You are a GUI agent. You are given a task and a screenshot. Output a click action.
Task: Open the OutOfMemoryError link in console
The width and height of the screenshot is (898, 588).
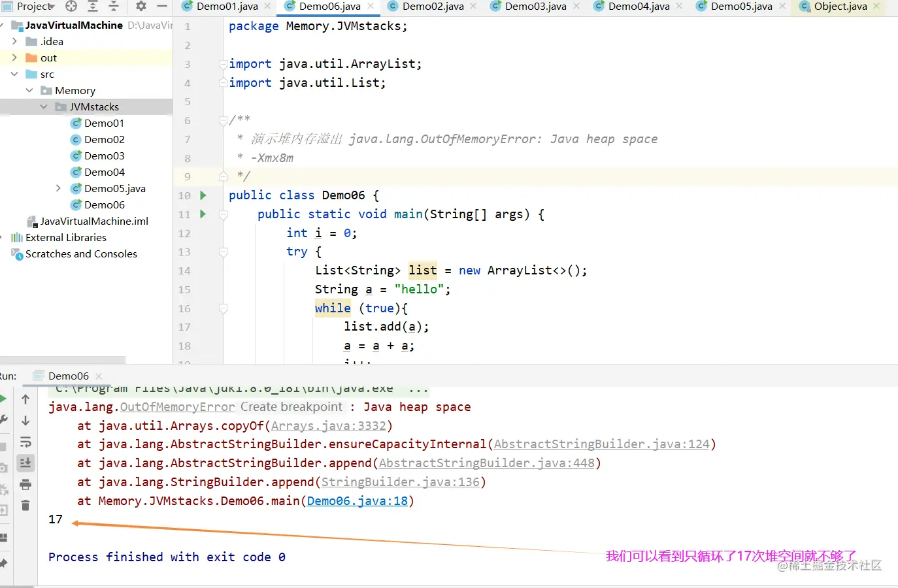pos(177,407)
